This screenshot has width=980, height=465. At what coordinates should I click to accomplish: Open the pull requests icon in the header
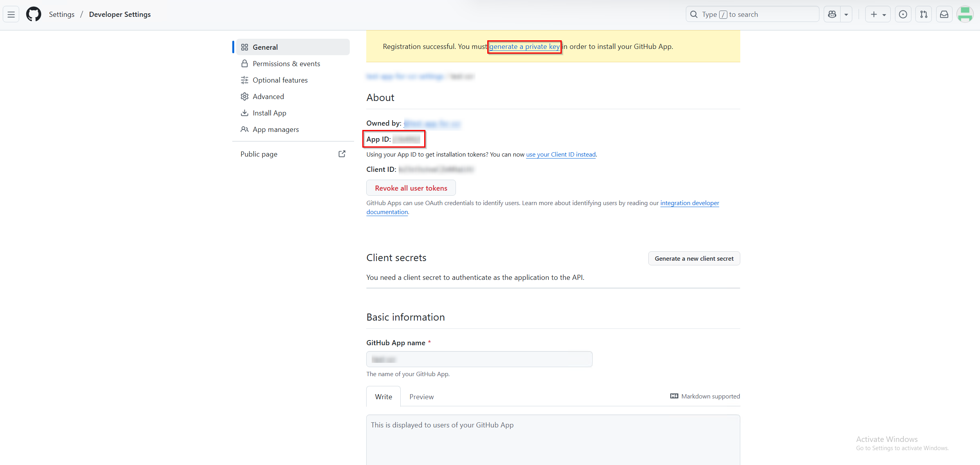[924, 14]
